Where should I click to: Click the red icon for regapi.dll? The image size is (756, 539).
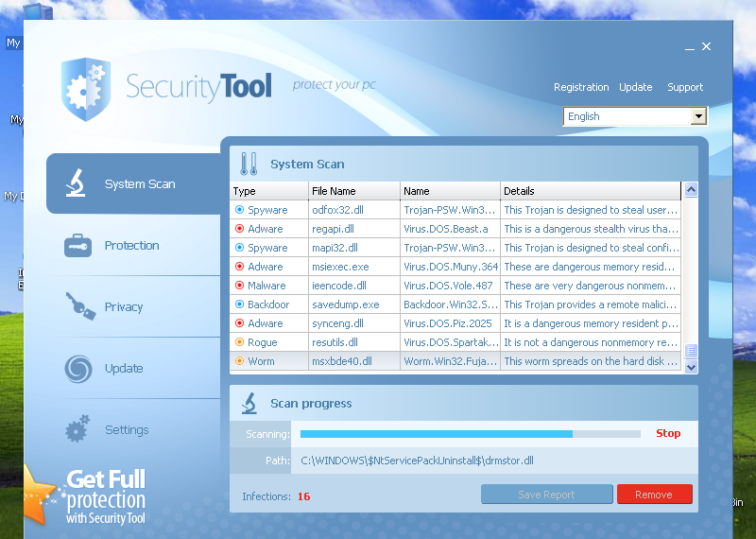click(239, 229)
